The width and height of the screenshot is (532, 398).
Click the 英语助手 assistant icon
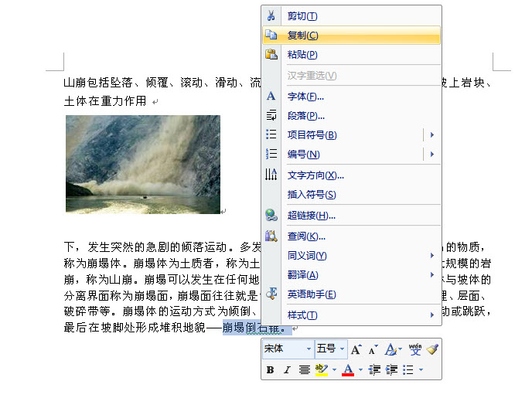pos(271,294)
